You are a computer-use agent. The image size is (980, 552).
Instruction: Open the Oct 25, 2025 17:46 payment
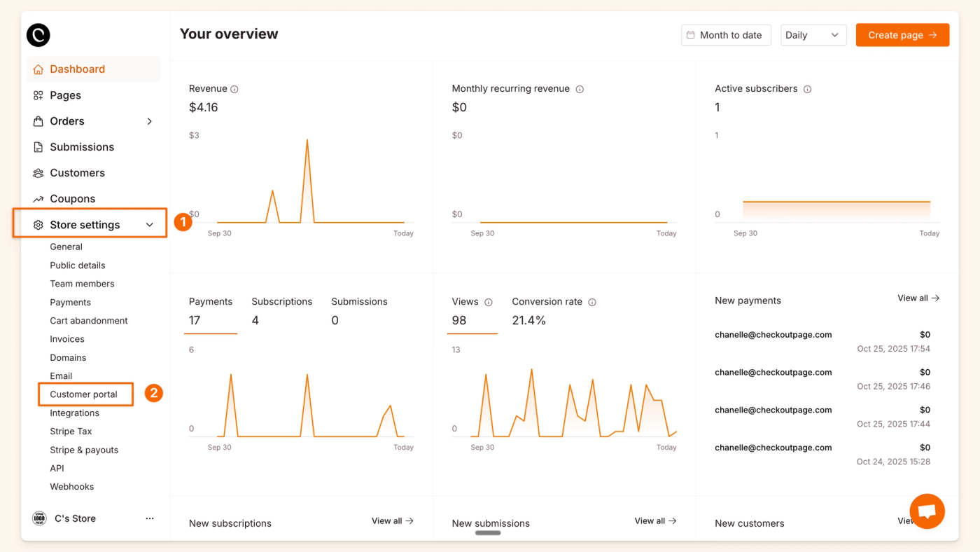tap(822, 379)
